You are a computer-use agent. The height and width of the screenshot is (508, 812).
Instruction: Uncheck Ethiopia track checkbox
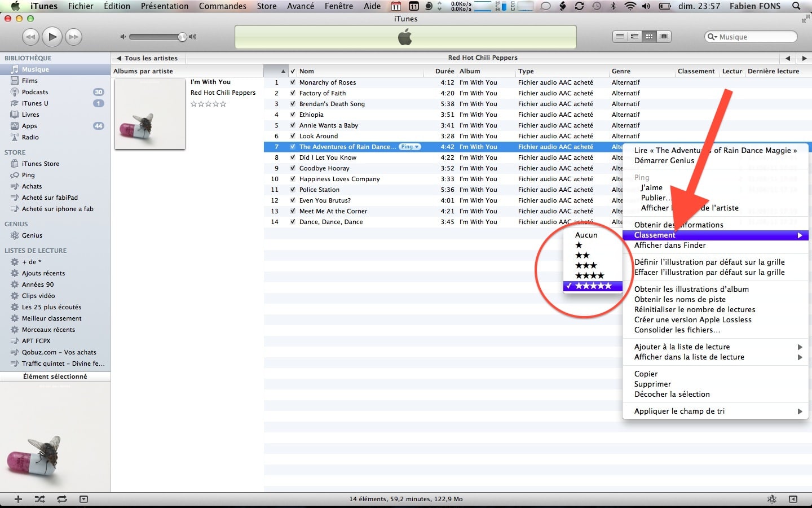coord(293,115)
